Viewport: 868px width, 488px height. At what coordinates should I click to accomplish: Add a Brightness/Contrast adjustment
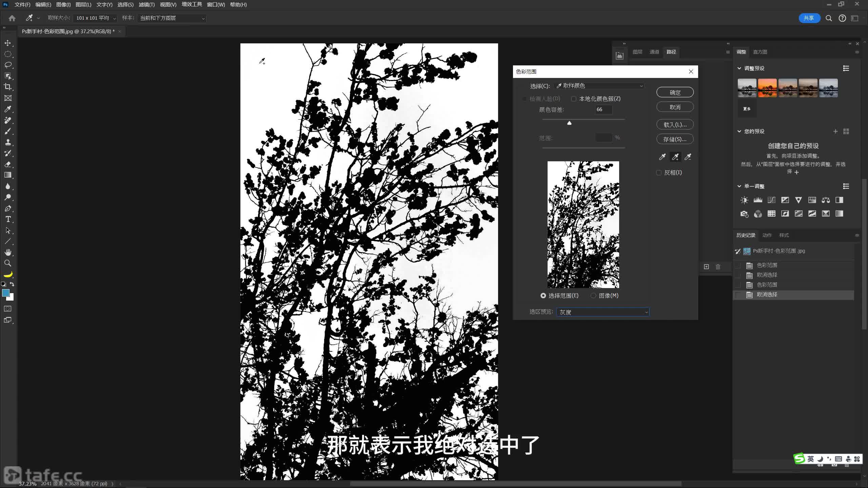744,200
